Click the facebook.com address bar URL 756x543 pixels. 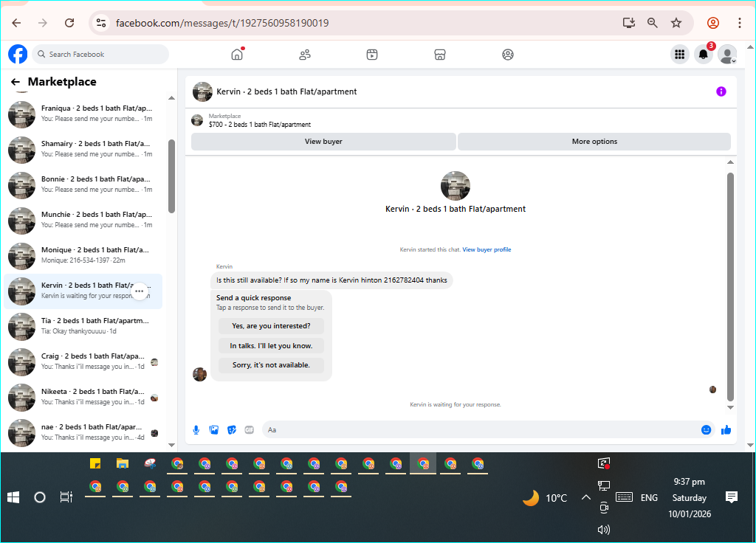[x=222, y=23]
